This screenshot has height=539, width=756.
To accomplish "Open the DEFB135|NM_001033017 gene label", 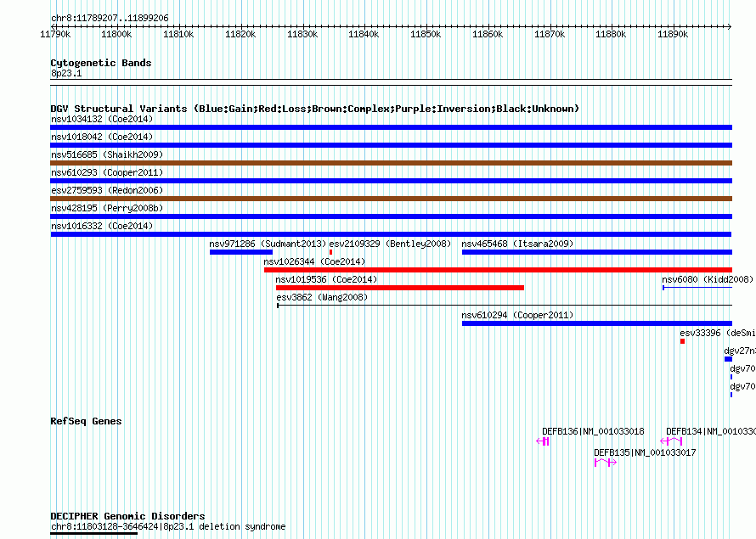I will click(x=645, y=452).
